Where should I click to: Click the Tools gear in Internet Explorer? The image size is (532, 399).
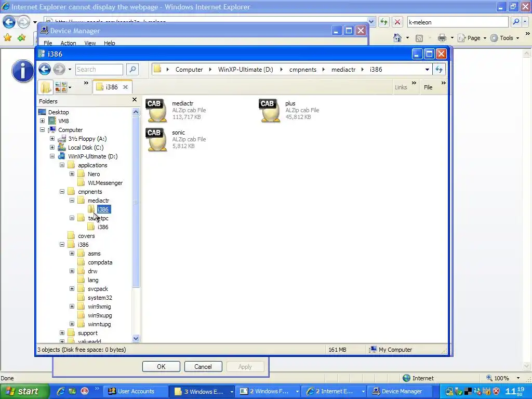(x=494, y=38)
